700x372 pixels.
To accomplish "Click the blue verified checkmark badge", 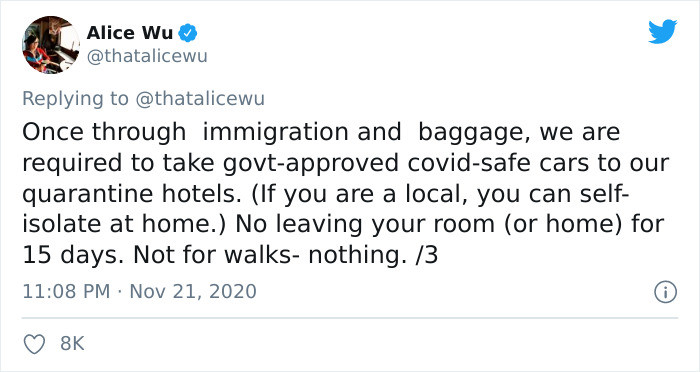I will 188,33.
